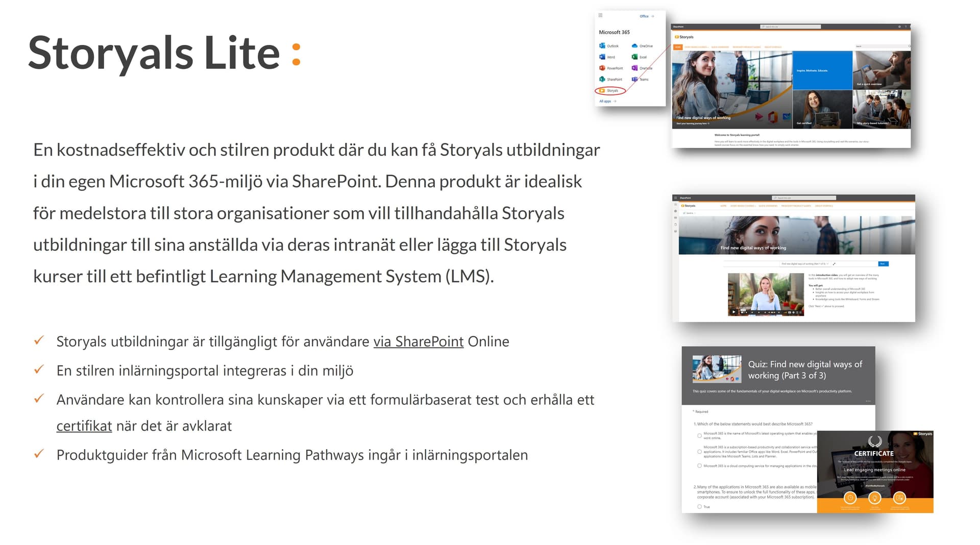This screenshot has height=545, width=980.
Task: Click the Office arrow link
Action: coord(647,16)
